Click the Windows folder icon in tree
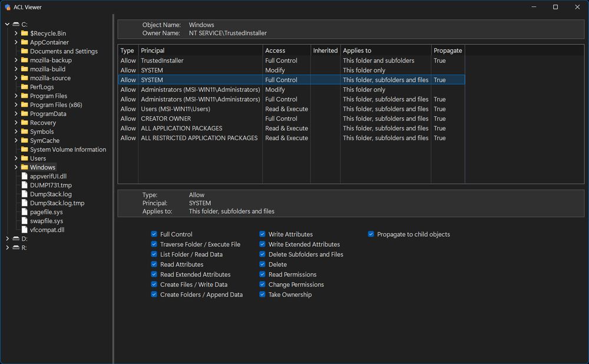This screenshot has height=364, width=589. click(x=24, y=167)
